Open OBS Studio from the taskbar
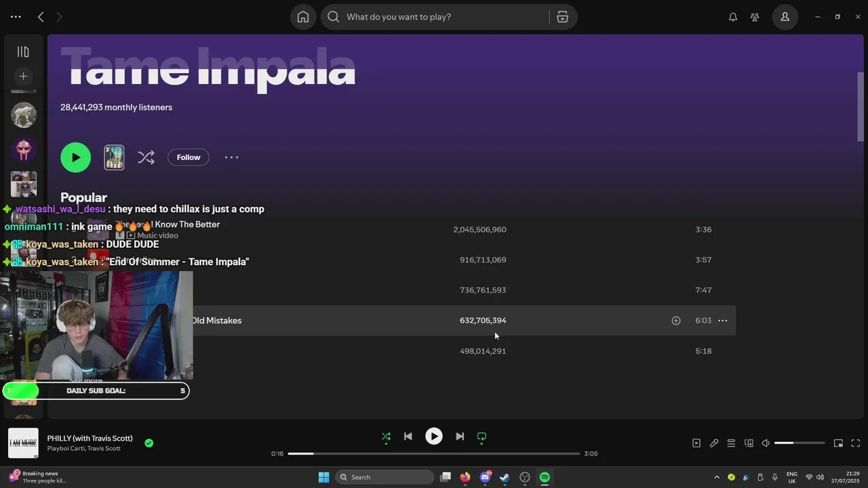The height and width of the screenshot is (488, 868). click(x=525, y=477)
